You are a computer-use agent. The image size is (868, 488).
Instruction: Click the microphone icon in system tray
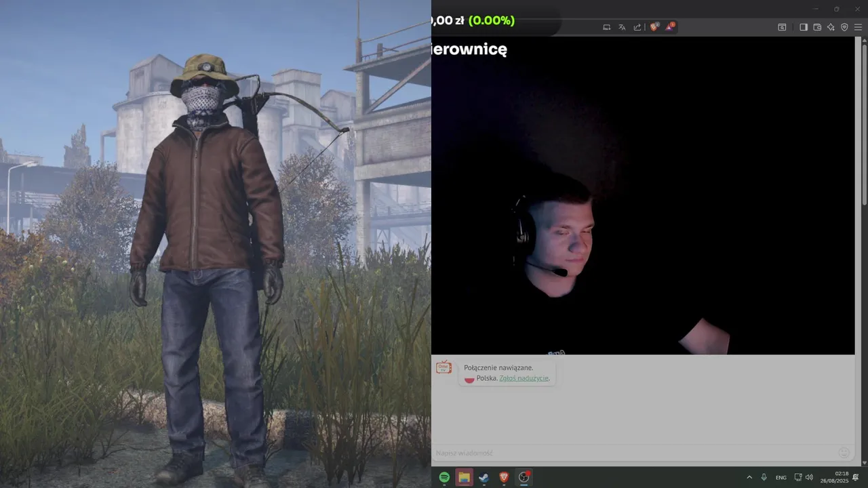(x=764, y=477)
